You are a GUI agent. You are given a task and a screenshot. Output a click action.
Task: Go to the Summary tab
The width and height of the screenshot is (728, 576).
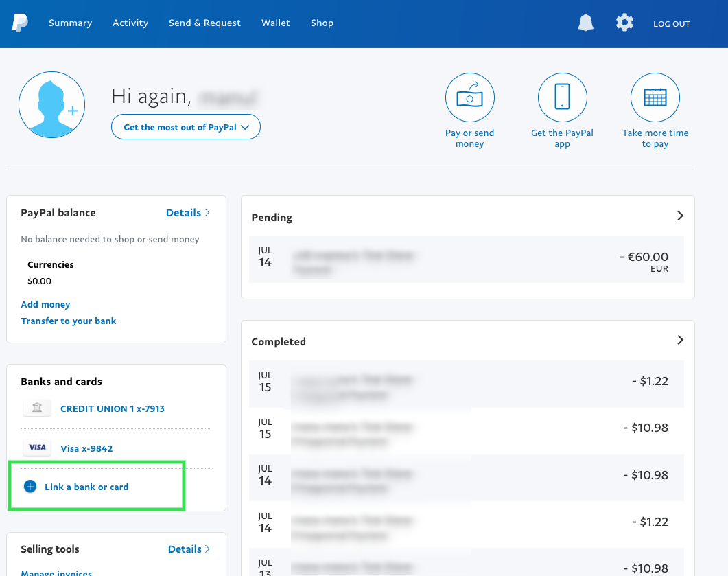click(70, 23)
